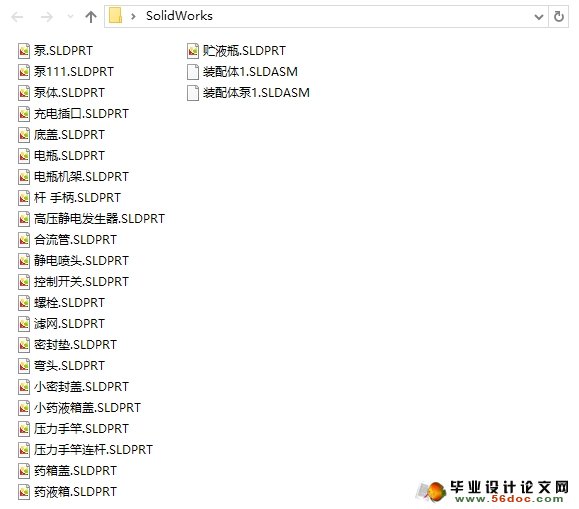579x509 pixels.
Task: Click the file name 密封垫.SLDPRT
Action: click(75, 345)
